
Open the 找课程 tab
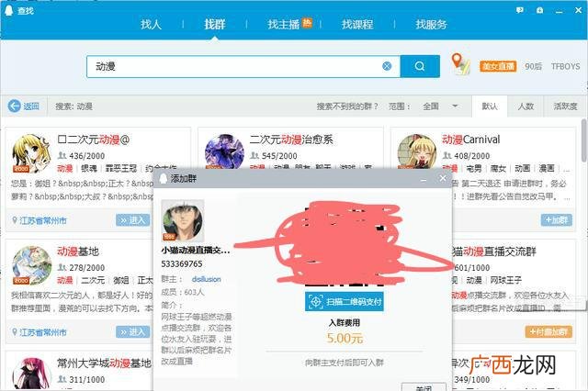point(357,25)
